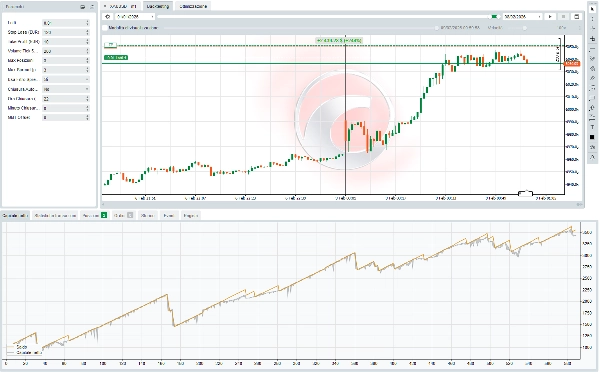The height and width of the screenshot is (372, 600).
Task: Open the Positions tab with green counter
Action: point(94,215)
